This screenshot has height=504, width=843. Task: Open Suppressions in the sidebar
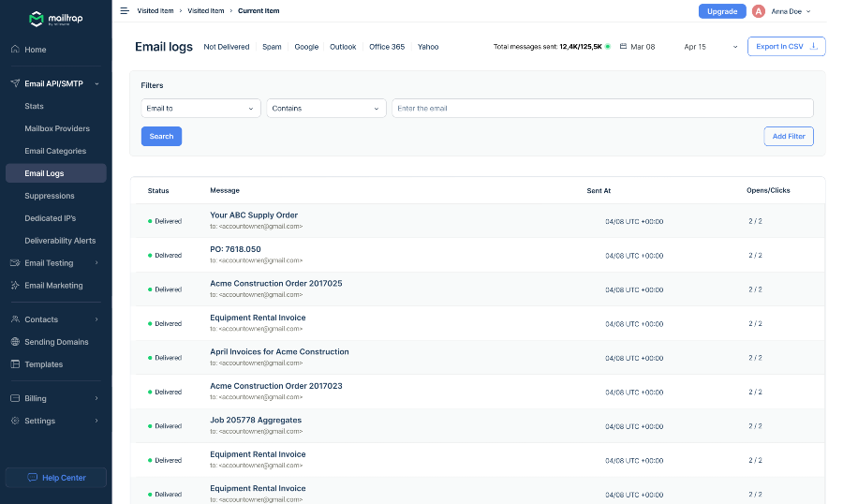[50, 196]
